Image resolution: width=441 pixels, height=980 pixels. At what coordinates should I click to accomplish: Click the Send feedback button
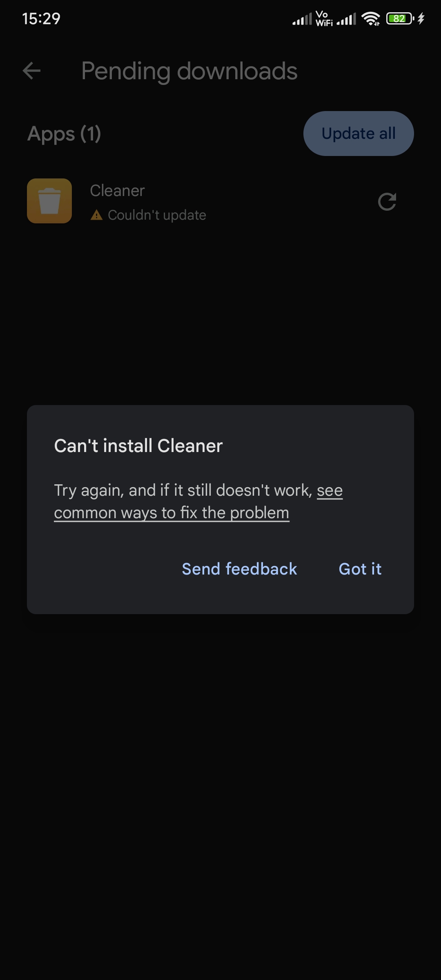click(x=239, y=569)
